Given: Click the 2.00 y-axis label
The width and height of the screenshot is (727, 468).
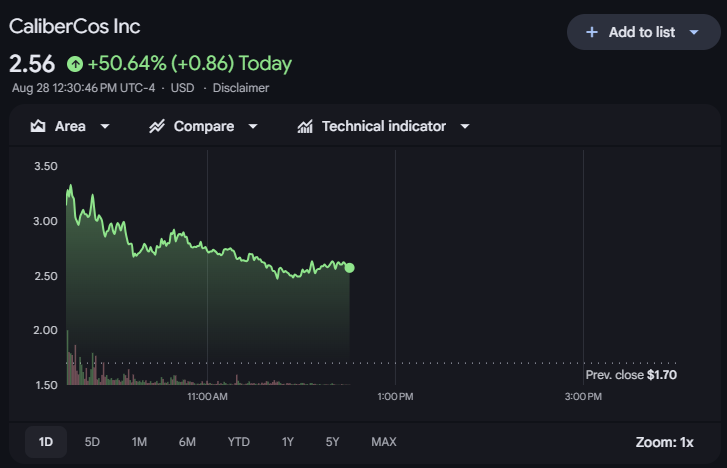Looking at the screenshot, I should click(45, 330).
